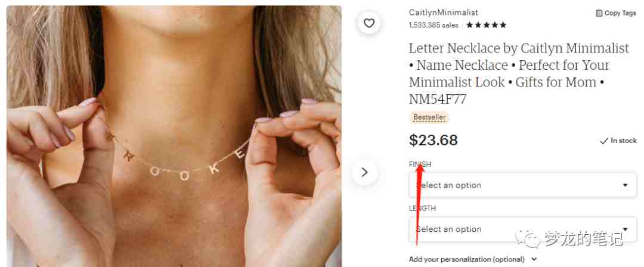This screenshot has height=267, width=644.
Task: Click the 1,533,385 sales link
Action: point(434,25)
